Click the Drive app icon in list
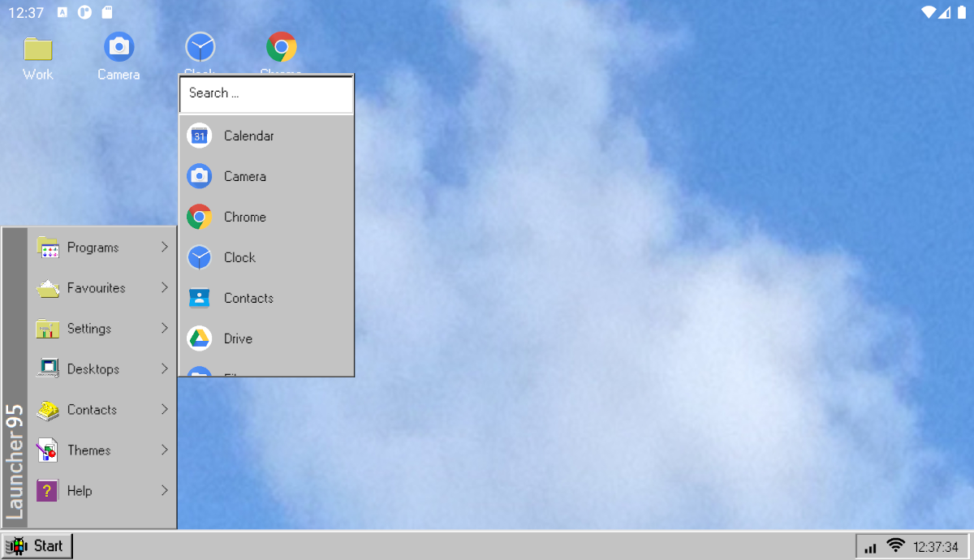Screen dimensions: 974x560 [x=200, y=338]
